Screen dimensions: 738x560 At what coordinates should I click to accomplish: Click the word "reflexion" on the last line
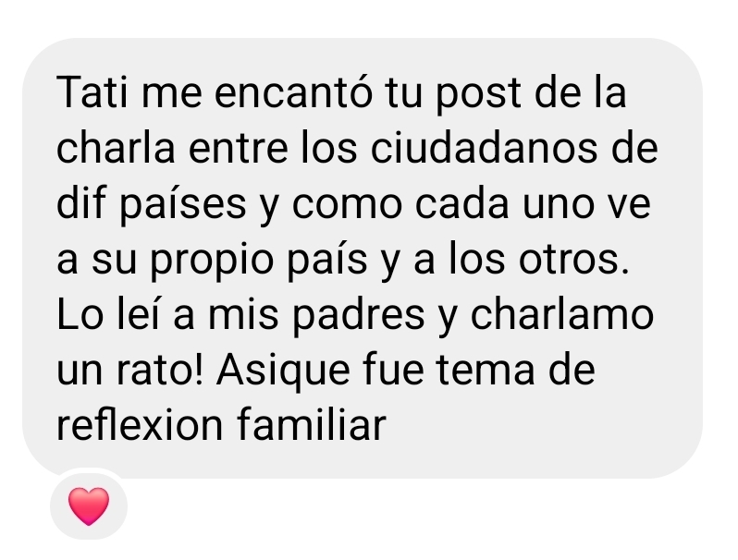coord(140,424)
